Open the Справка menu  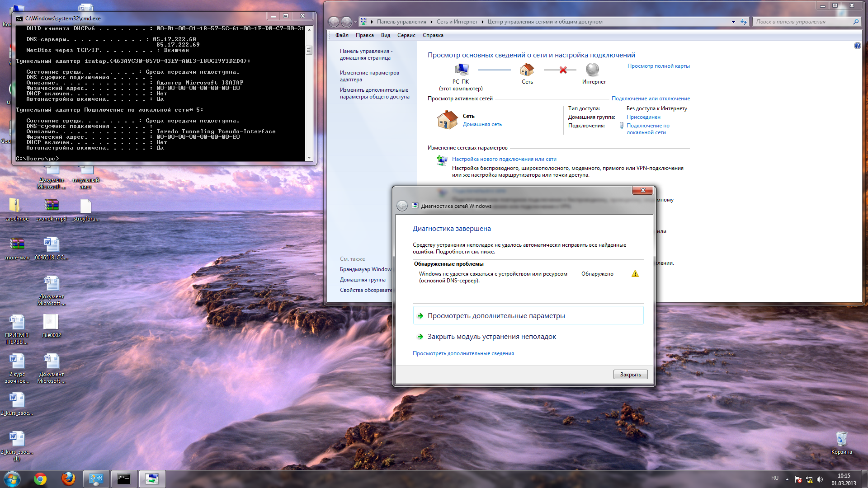click(433, 35)
